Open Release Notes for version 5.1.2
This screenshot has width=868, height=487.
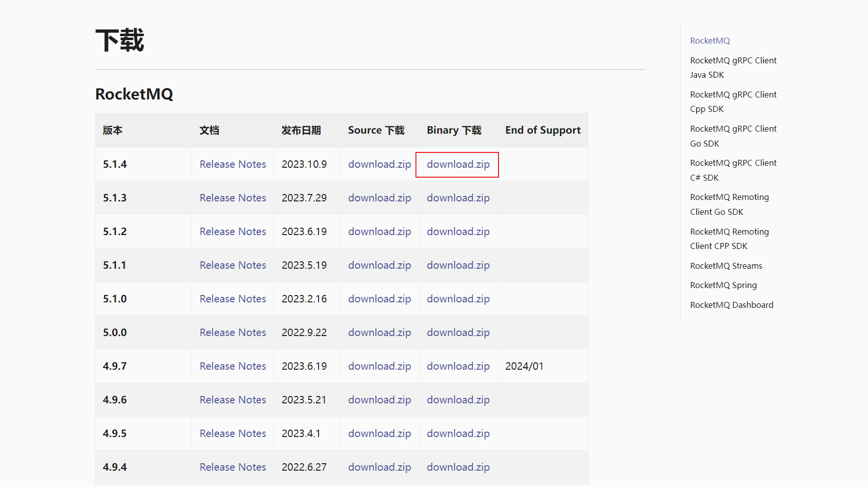tap(232, 232)
